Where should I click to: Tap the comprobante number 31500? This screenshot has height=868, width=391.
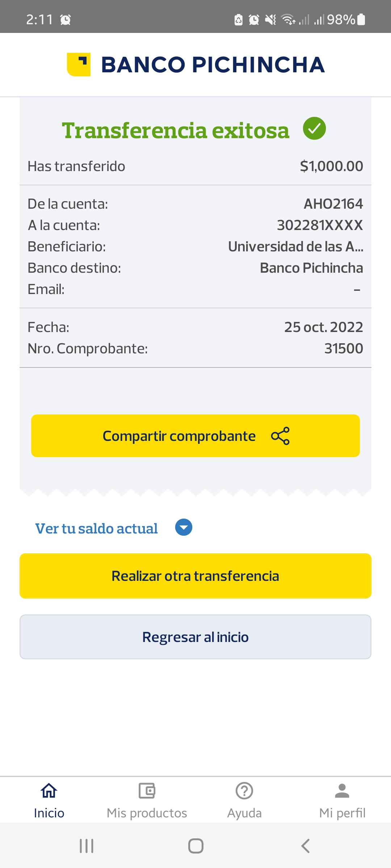(x=344, y=348)
